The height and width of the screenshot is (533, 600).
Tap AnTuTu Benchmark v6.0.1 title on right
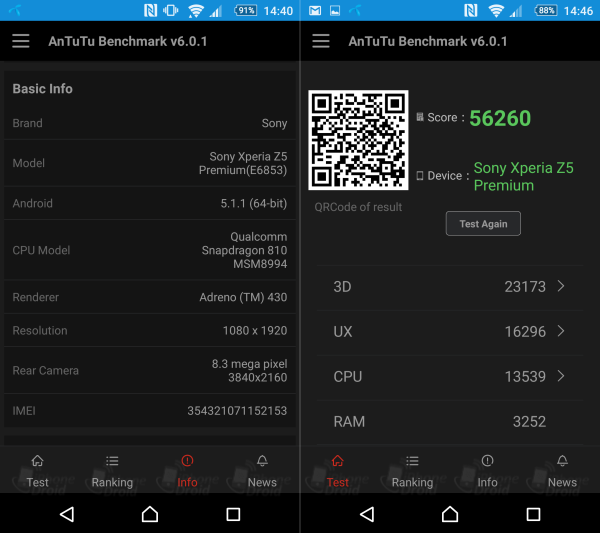[x=428, y=41]
